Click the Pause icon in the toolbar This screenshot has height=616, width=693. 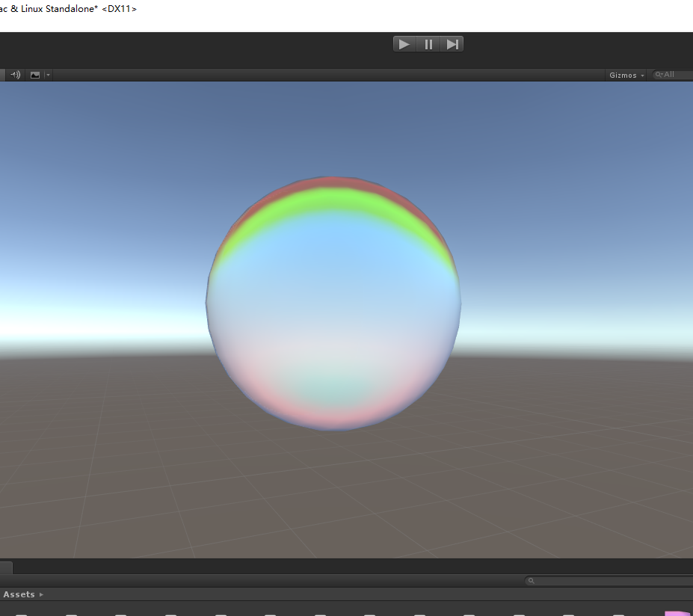pyautogui.click(x=428, y=43)
